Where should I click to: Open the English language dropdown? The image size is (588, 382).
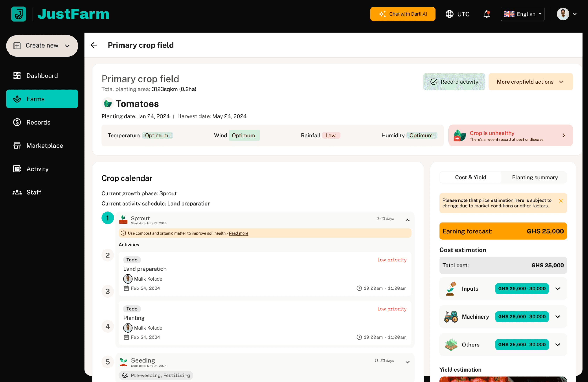[522, 14]
